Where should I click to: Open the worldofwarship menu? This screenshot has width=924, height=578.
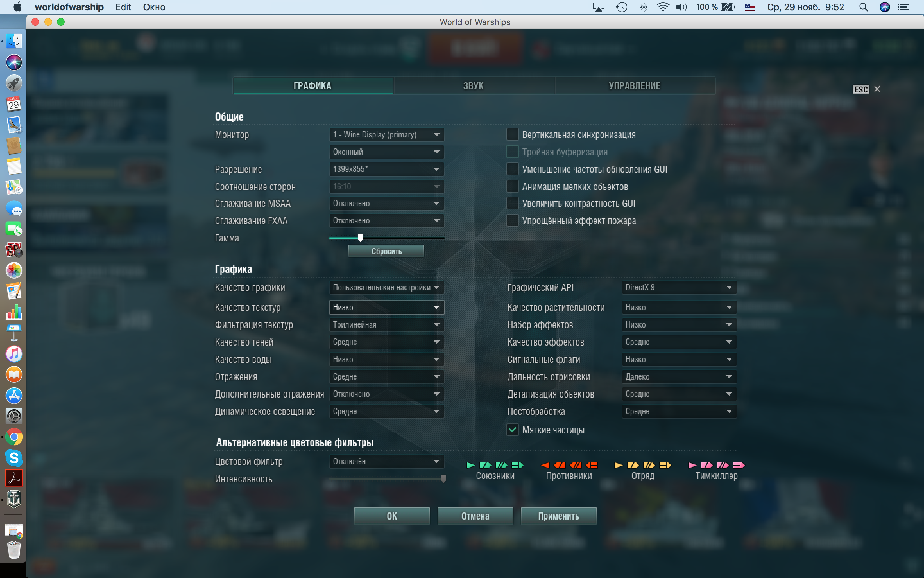click(69, 7)
